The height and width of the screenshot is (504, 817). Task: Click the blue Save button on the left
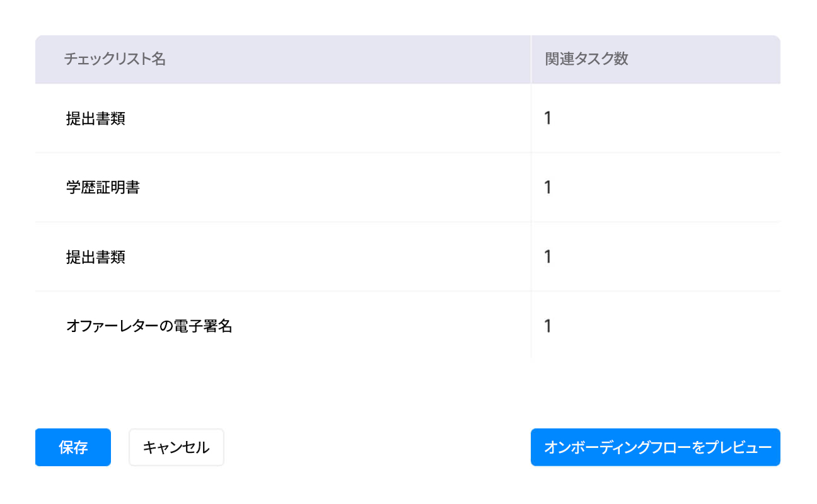72,447
